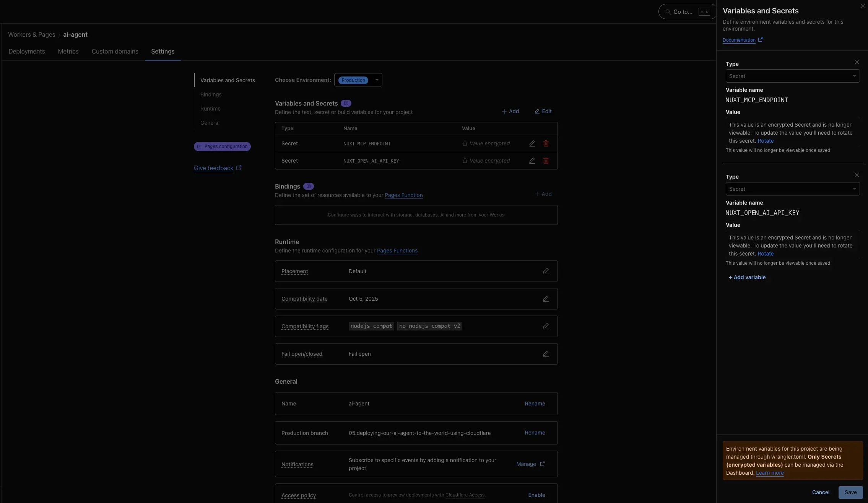
Task: Open Documentation via its external link icon
Action: (x=761, y=39)
